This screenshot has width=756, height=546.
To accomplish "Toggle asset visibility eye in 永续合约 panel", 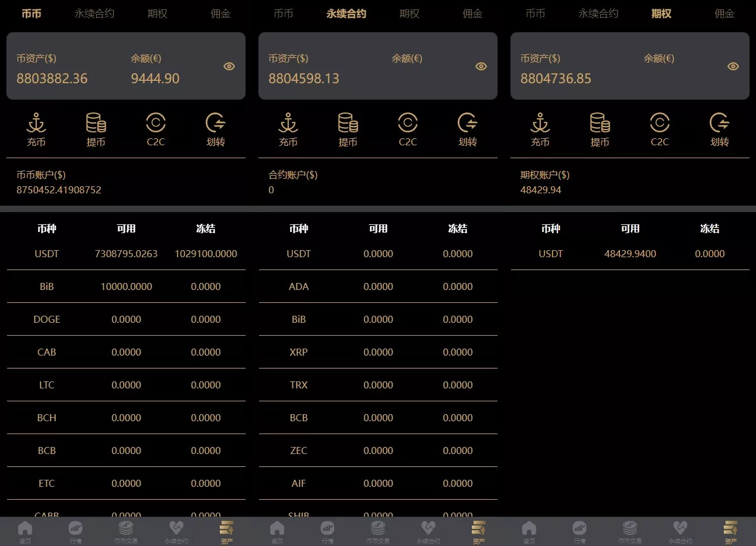I will pos(481,66).
